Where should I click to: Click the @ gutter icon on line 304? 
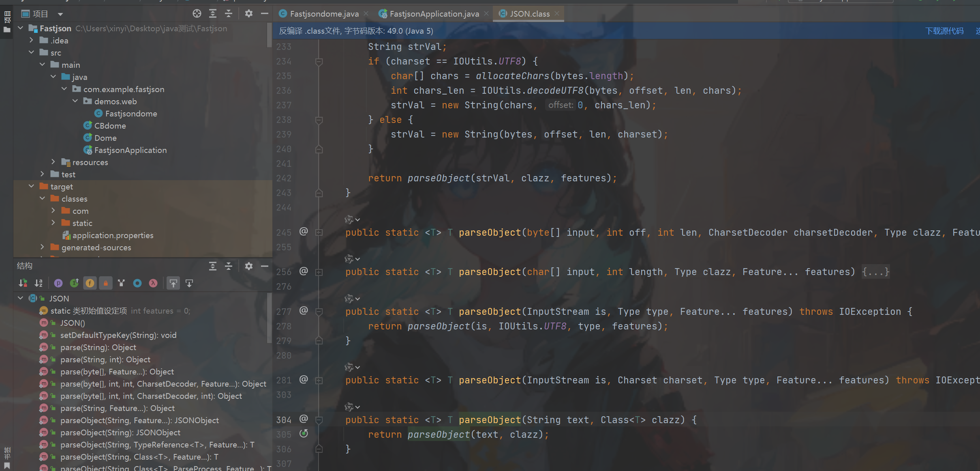pyautogui.click(x=304, y=419)
